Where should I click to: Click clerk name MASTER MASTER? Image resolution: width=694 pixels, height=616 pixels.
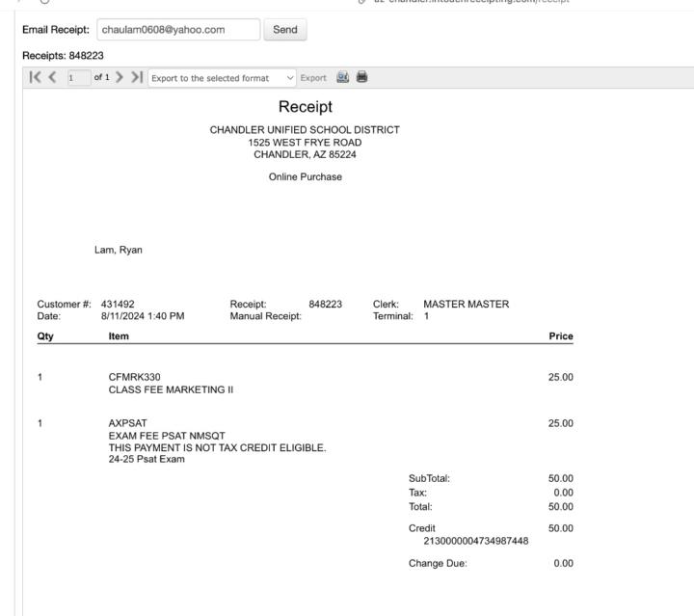[467, 304]
